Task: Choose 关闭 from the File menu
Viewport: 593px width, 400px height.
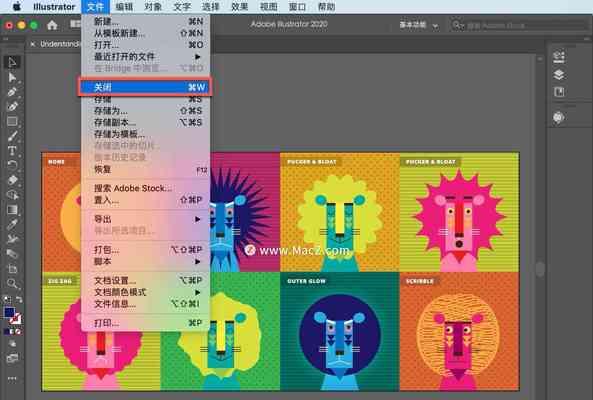Action: coord(146,87)
